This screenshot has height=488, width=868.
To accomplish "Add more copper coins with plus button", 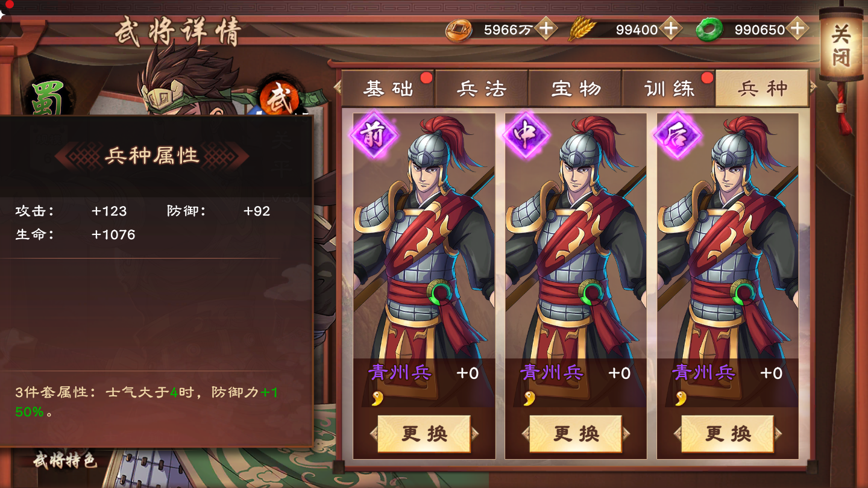I will 546,28.
